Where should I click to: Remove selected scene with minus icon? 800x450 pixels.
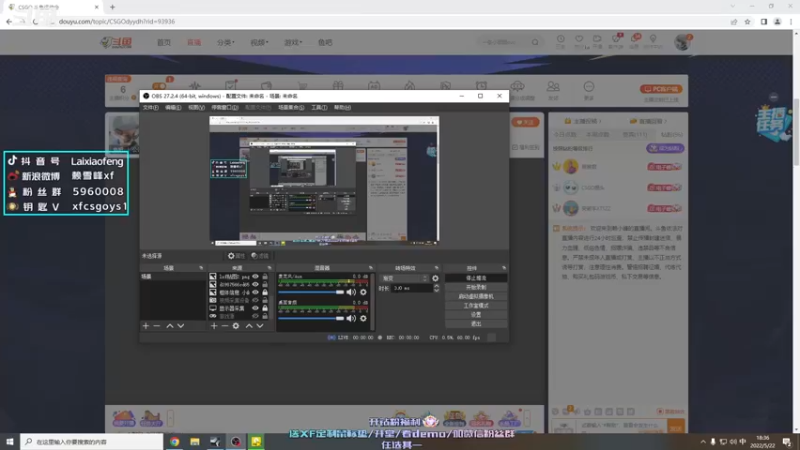157,326
